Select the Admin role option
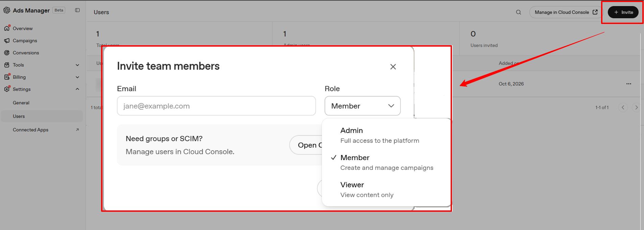 [386, 135]
